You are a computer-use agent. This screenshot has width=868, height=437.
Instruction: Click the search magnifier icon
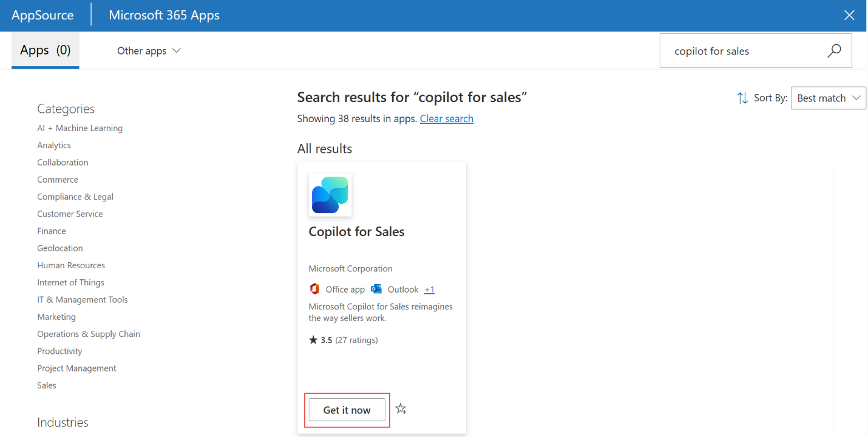click(835, 50)
